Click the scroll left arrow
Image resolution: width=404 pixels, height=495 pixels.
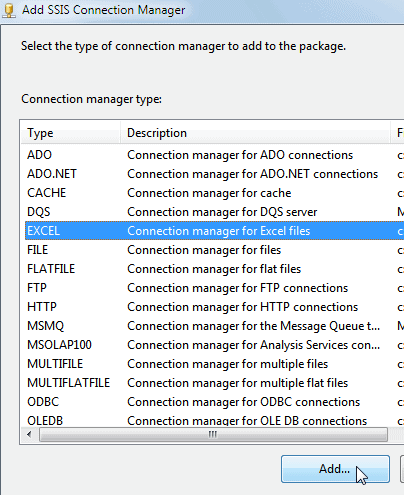point(29,435)
